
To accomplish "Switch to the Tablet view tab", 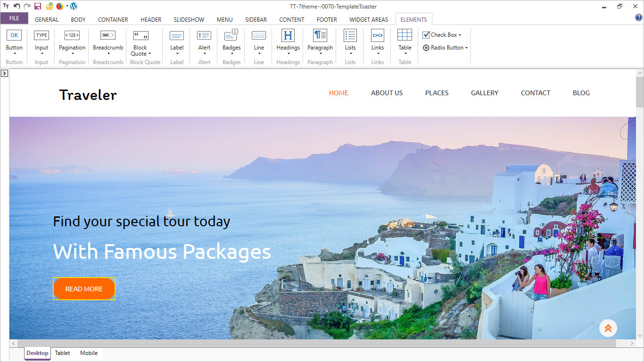I will 62,353.
